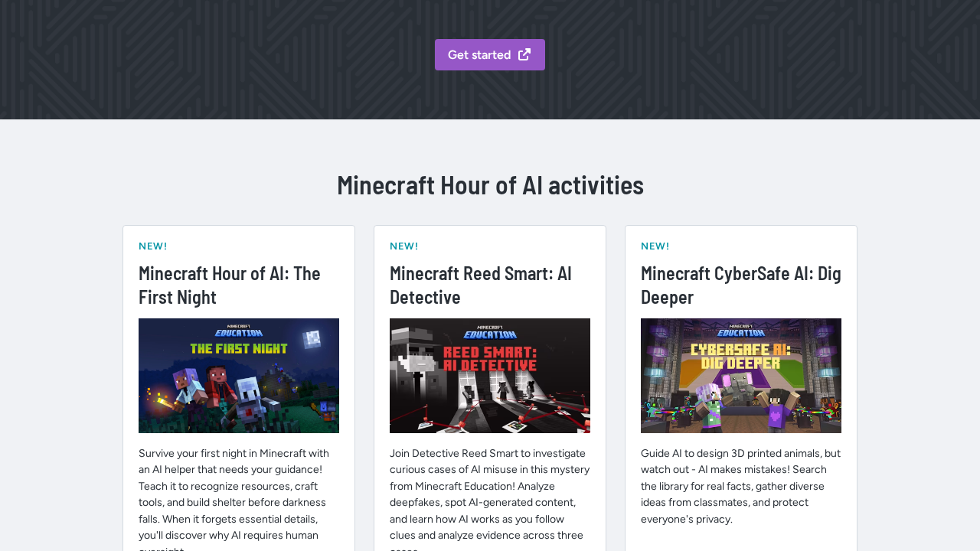Click the 'Join Detective Reed Smart' description text
Image resolution: width=980 pixels, height=551 pixels.
click(490, 498)
